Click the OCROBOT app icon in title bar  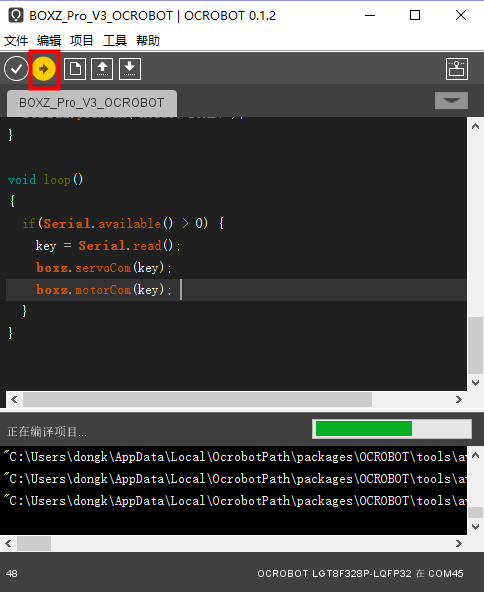click(16, 15)
